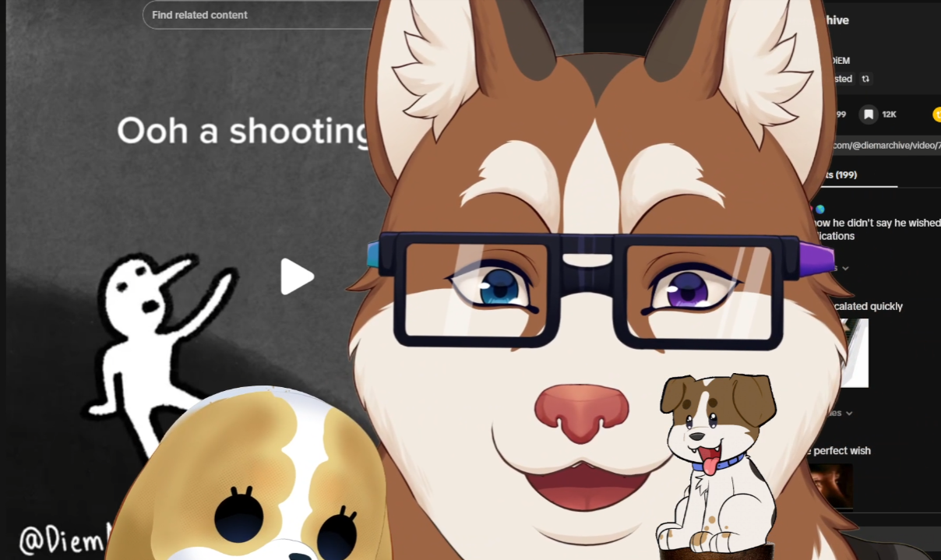Click the 'he didn't say he wished' comment
941x560 pixels.
(876, 229)
